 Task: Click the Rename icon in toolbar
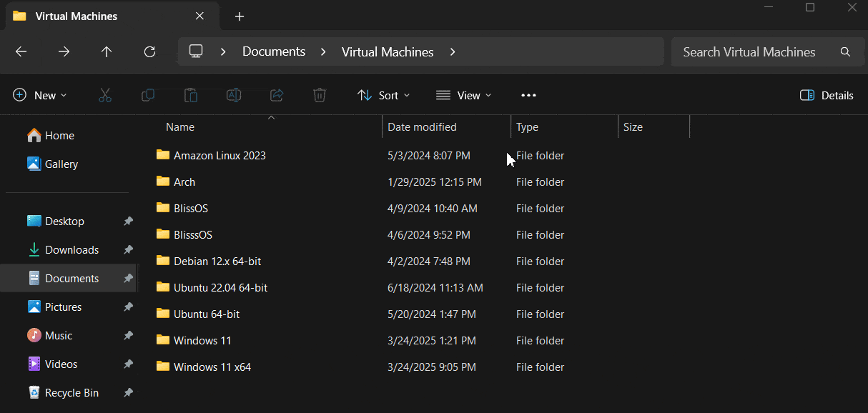point(234,95)
